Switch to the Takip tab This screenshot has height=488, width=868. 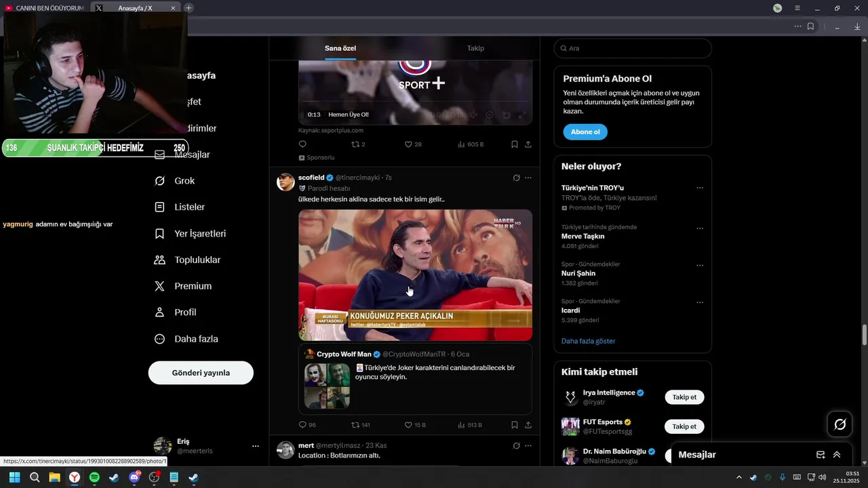tap(475, 48)
